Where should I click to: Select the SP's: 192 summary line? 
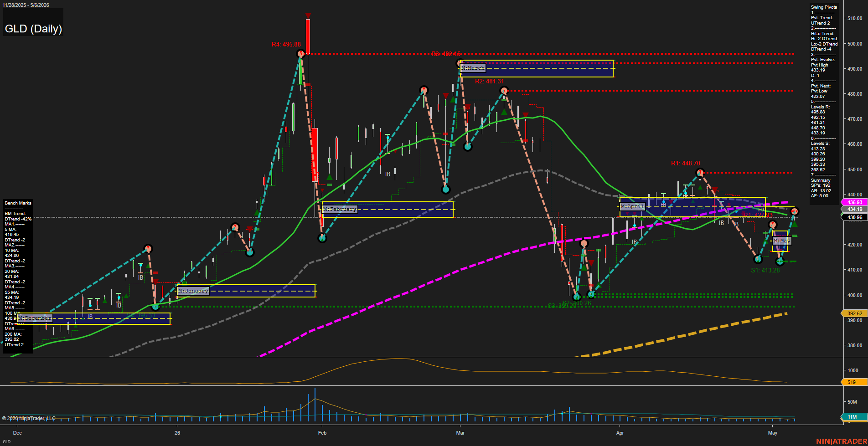pos(821,185)
